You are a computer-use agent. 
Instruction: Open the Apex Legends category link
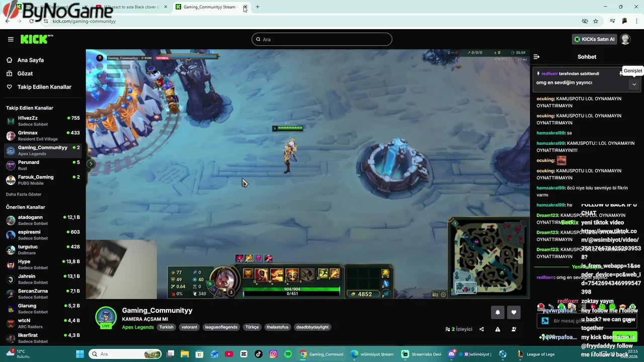(x=138, y=327)
